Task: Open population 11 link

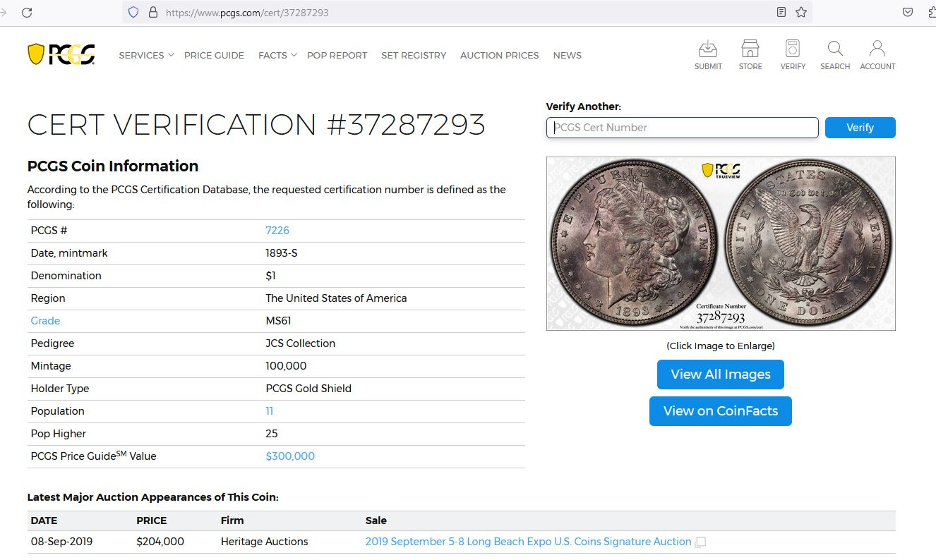Action: [269, 411]
